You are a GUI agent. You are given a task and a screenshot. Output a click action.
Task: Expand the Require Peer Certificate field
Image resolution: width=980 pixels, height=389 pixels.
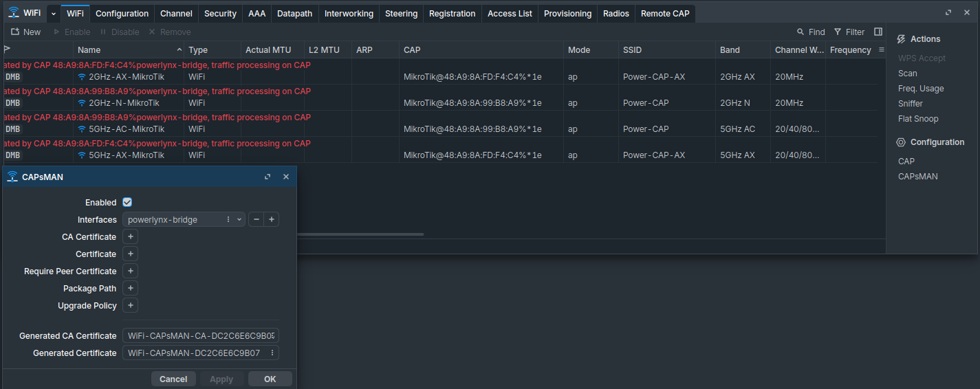click(130, 271)
